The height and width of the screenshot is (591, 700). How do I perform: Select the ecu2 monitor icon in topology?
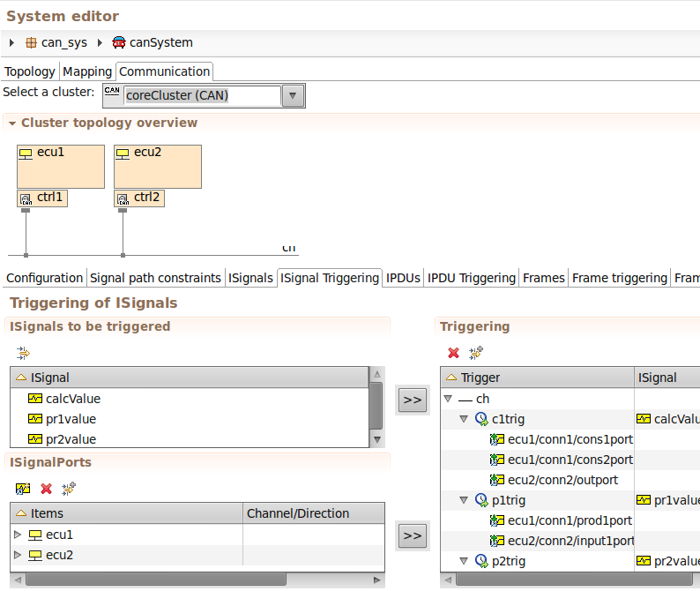pos(123,153)
